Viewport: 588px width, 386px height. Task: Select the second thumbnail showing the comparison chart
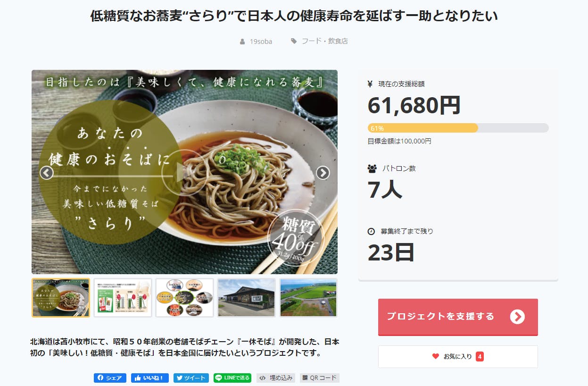coord(123,298)
